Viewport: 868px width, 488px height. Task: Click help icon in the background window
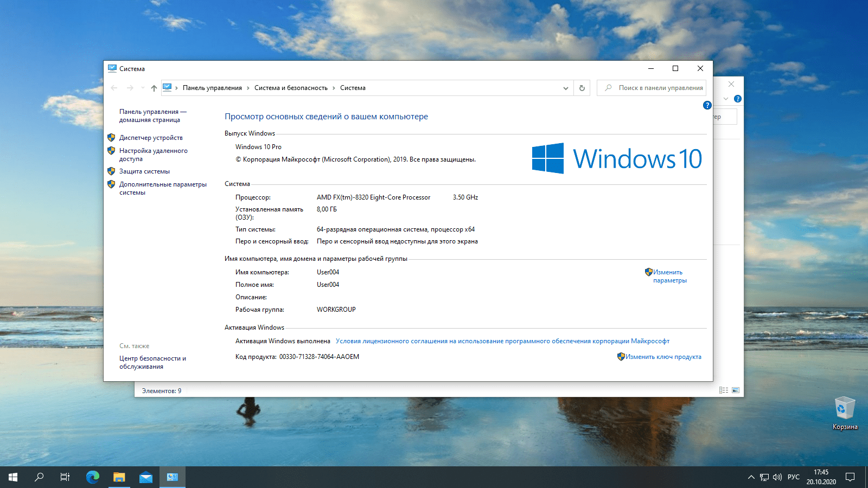point(738,99)
